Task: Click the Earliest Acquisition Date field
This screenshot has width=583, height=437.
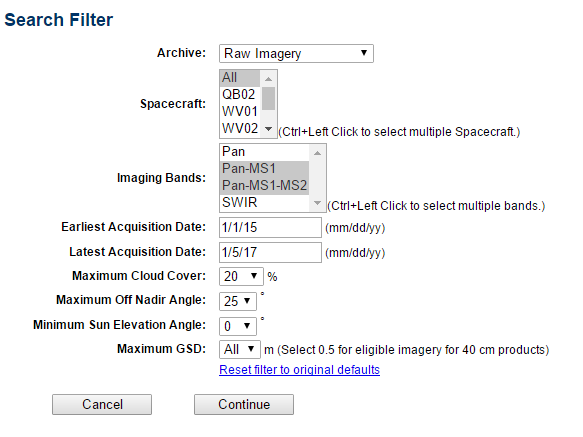Action: pyautogui.click(x=270, y=227)
